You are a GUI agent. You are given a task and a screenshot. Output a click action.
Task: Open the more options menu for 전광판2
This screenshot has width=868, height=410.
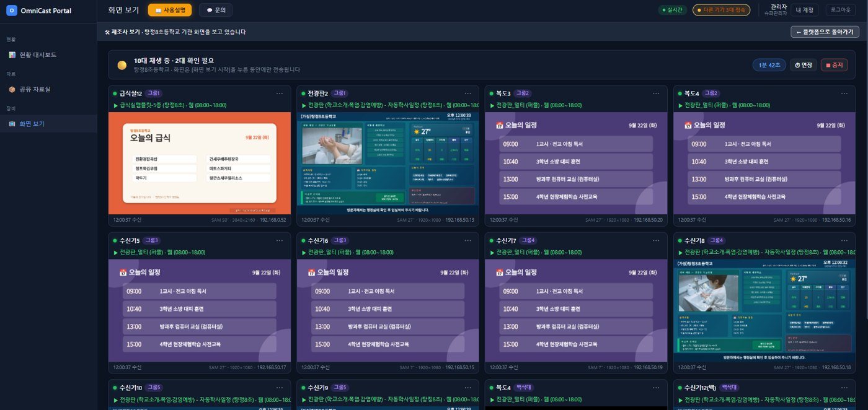[468, 94]
